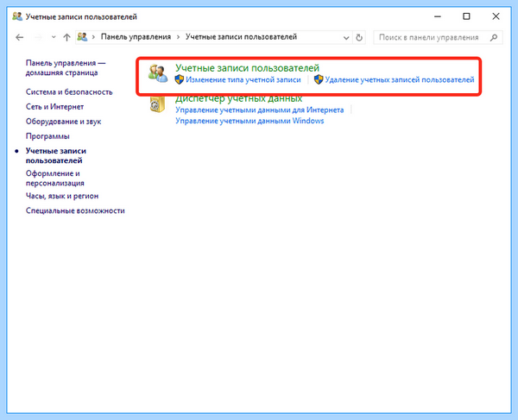Minimize the User Accounts window
518x420 pixels.
coord(438,16)
